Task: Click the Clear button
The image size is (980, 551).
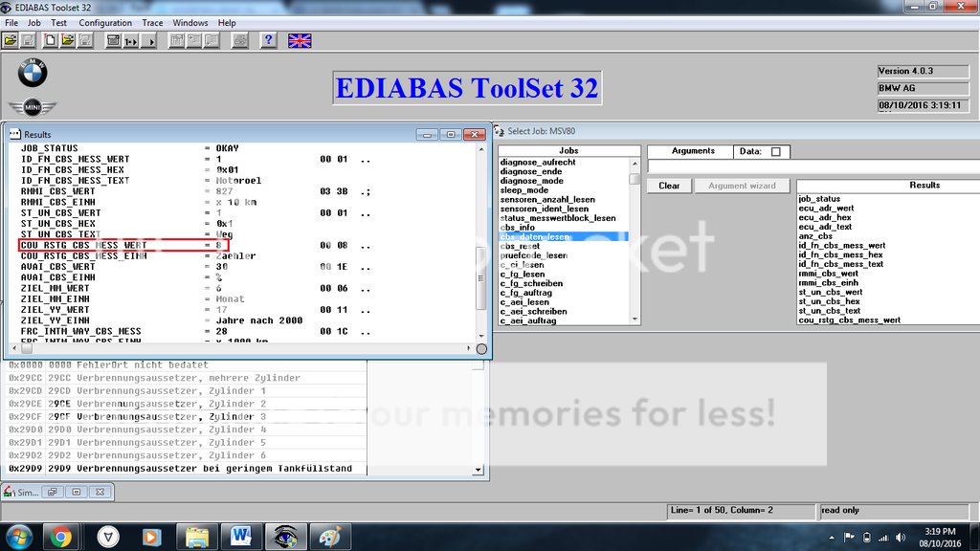Action: (669, 186)
